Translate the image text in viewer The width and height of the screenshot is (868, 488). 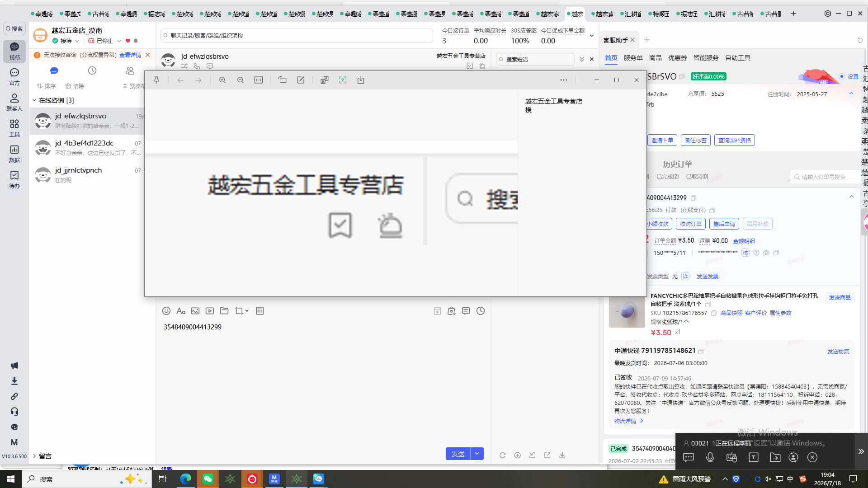[325, 80]
